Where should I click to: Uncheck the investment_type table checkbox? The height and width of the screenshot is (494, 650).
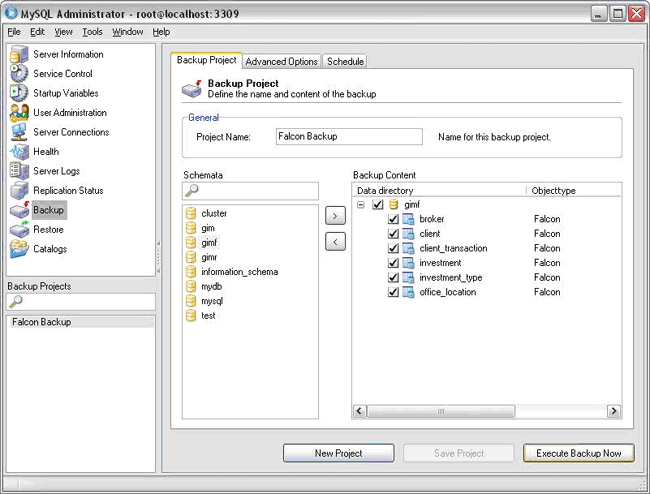(393, 278)
